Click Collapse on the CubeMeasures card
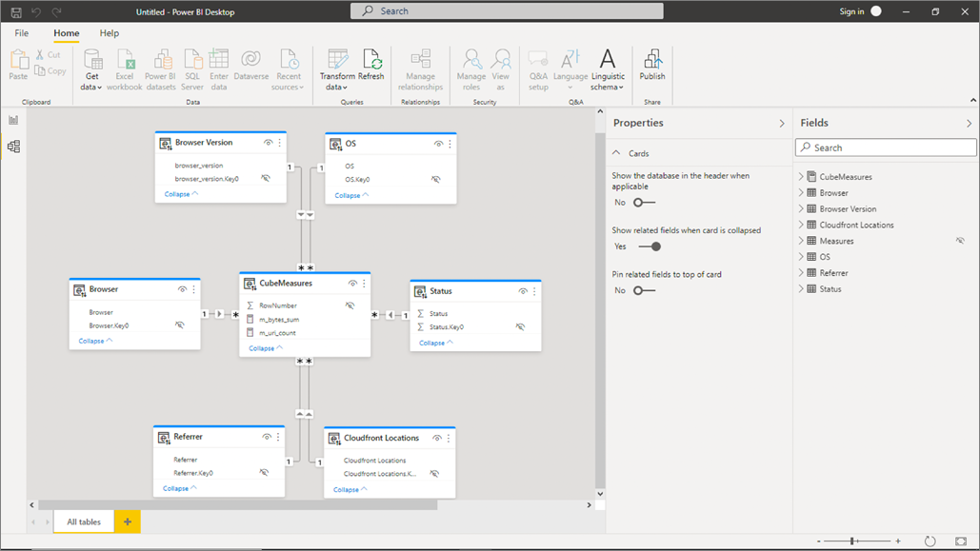This screenshot has width=980, height=551. (266, 348)
